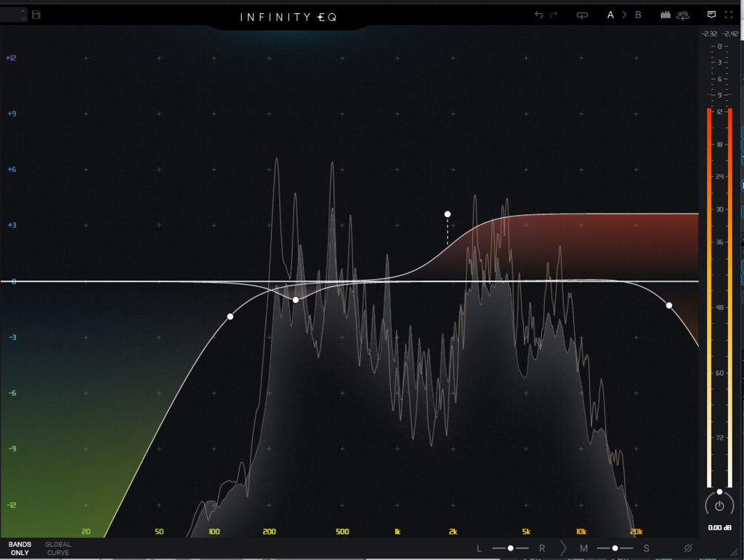This screenshot has width=744, height=560.
Task: Switch to Bands Only view
Action: tap(20, 548)
